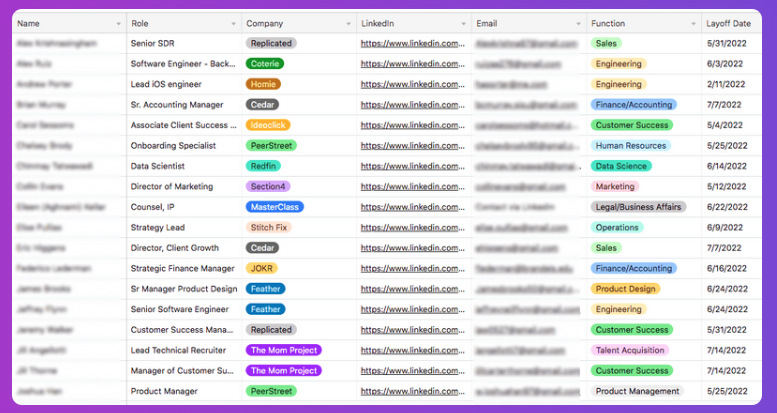Click the 5/12/2022 layoff date cell
The height and width of the screenshot is (413, 777).
(731, 186)
